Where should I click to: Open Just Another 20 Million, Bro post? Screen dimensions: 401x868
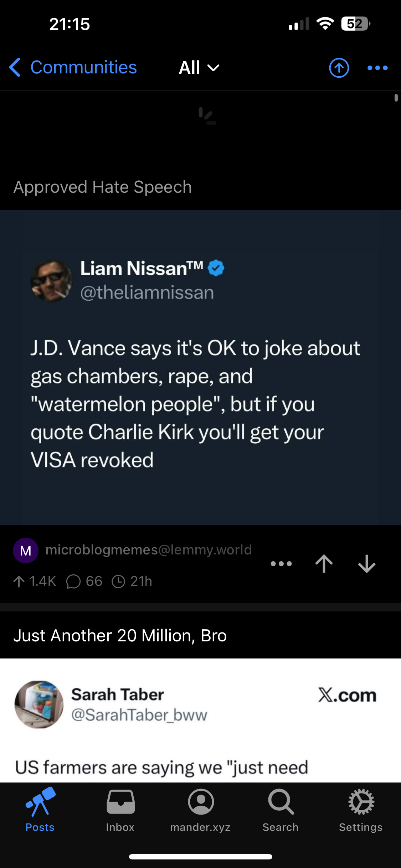120,636
